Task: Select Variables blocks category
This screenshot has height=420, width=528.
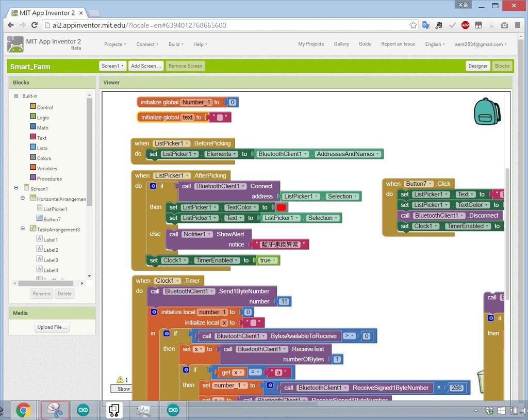Action: click(47, 168)
